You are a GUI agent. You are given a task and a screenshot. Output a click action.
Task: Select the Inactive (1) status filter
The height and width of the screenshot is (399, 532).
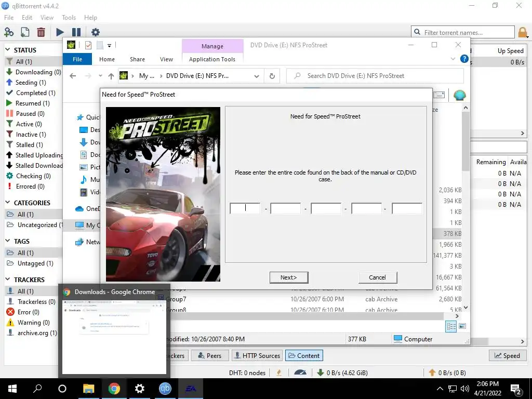pyautogui.click(x=26, y=135)
